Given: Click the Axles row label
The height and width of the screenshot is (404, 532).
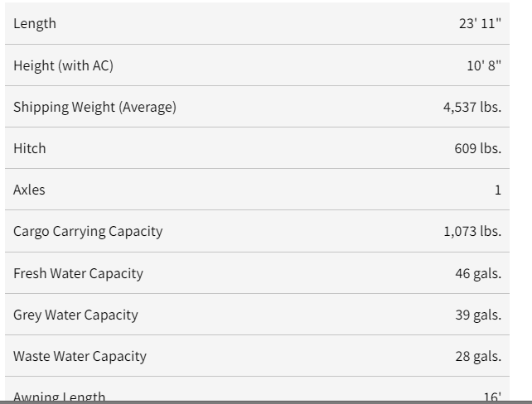Looking at the screenshot, I should (x=29, y=190).
